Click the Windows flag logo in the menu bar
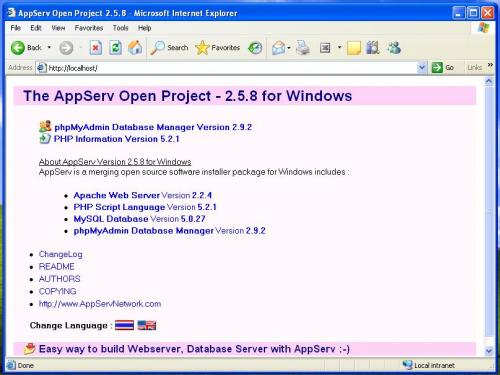The height and width of the screenshot is (375, 500). pos(484,28)
